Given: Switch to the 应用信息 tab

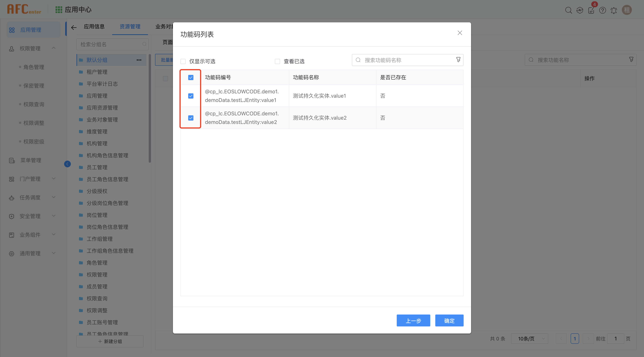Looking at the screenshot, I should (x=94, y=26).
